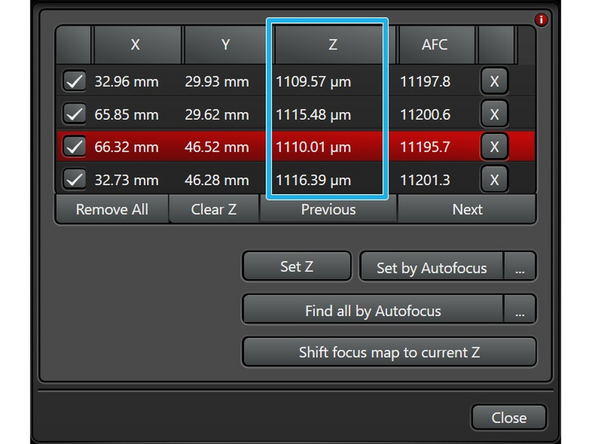Sort by the X column header
Viewport: 592px width, 444px height.
pos(136,45)
